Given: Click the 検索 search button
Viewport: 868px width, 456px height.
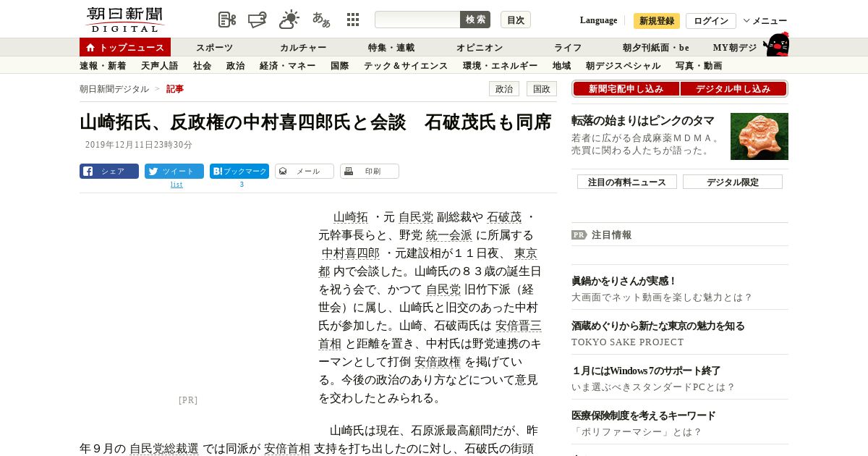Looking at the screenshot, I should (475, 20).
